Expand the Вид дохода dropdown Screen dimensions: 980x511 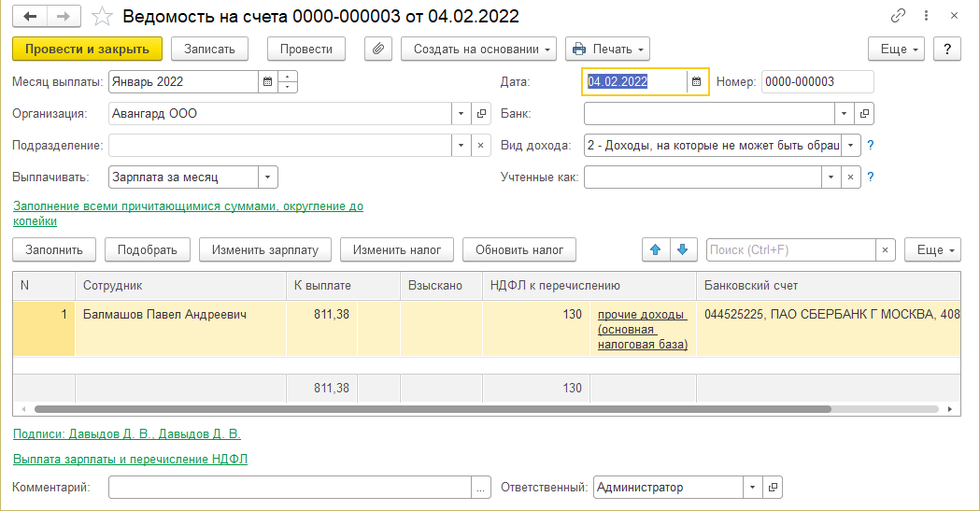coord(851,146)
